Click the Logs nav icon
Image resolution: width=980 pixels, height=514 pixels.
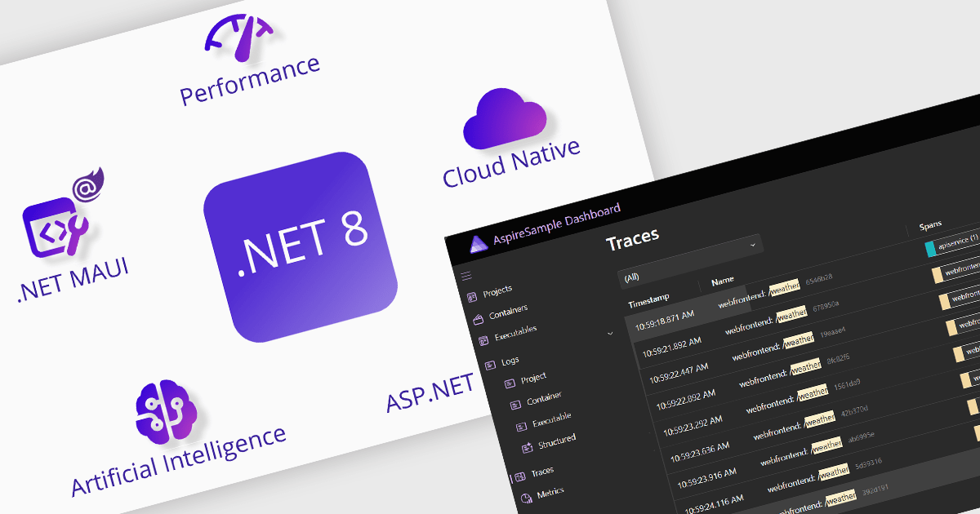491,364
